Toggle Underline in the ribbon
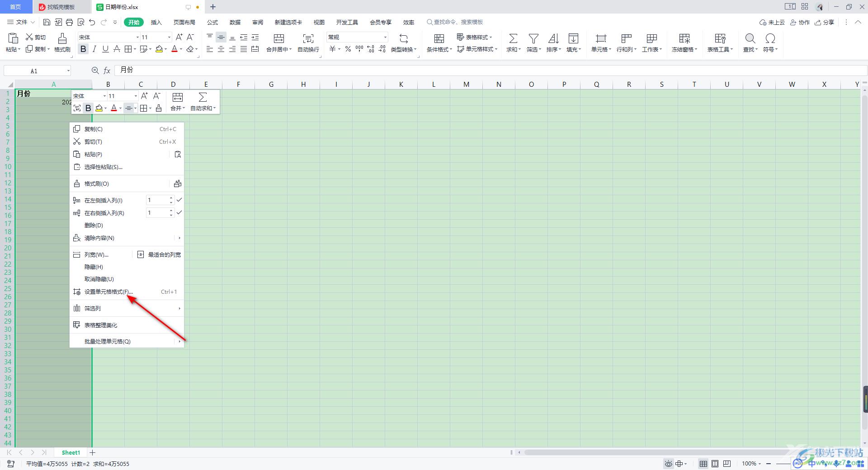 pos(105,49)
